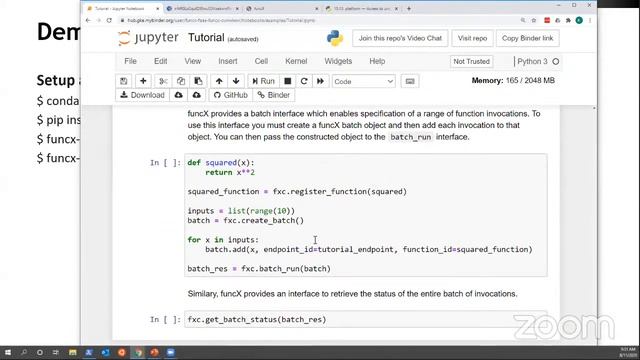Screen dimensions: 640x360
Task: Click the cloud upload icon beside GitHub button
Action: (197, 95)
